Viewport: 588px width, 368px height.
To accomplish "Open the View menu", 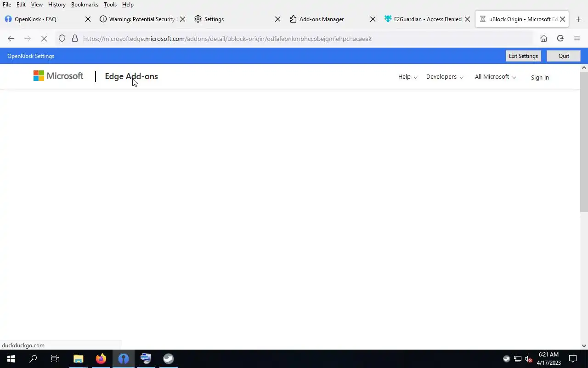I will pyautogui.click(x=37, y=5).
